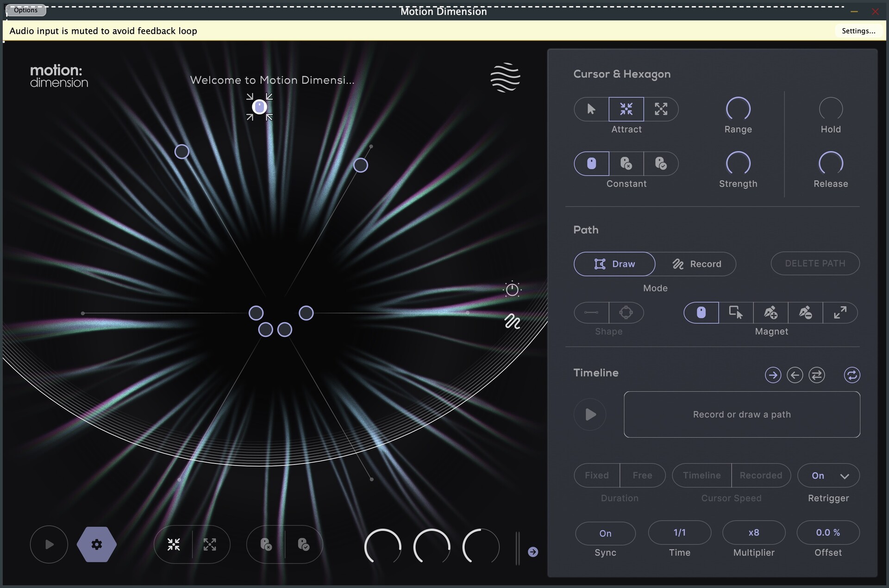889x588 pixels.
Task: Set Timeline direction to backward
Action: pyautogui.click(x=795, y=375)
